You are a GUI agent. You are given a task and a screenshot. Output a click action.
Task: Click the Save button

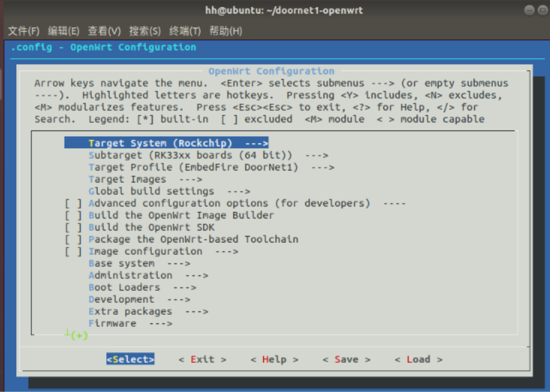[347, 359]
